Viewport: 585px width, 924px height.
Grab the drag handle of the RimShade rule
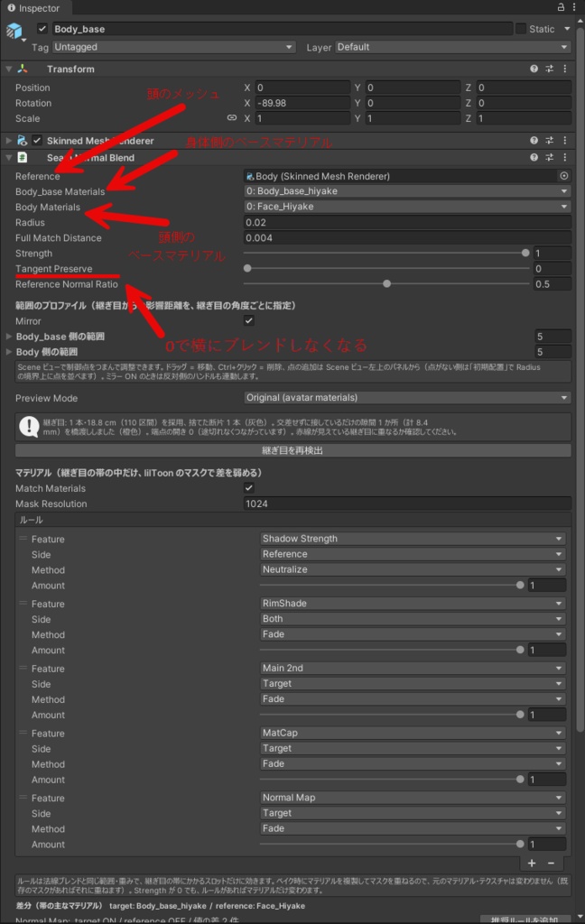coord(23,604)
